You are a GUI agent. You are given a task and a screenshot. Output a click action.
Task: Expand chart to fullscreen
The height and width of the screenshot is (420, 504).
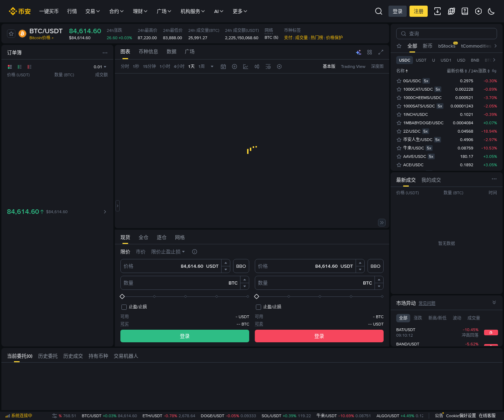coord(381,52)
